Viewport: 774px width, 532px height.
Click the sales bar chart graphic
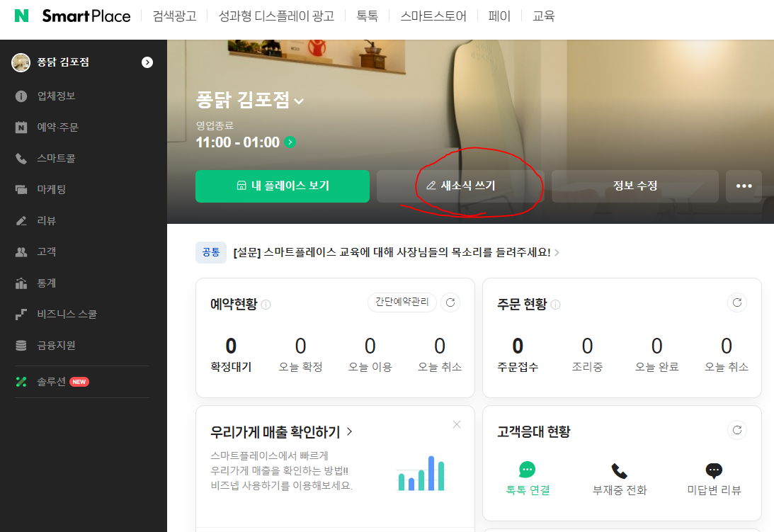(421, 472)
